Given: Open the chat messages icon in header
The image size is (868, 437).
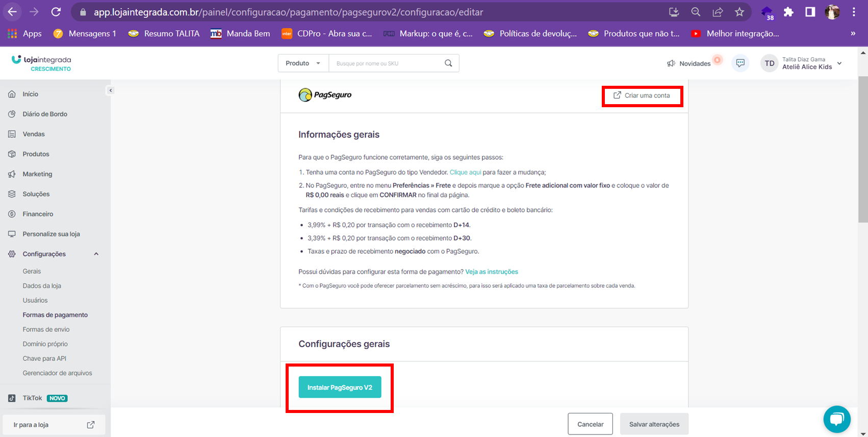Looking at the screenshot, I should click(x=741, y=63).
